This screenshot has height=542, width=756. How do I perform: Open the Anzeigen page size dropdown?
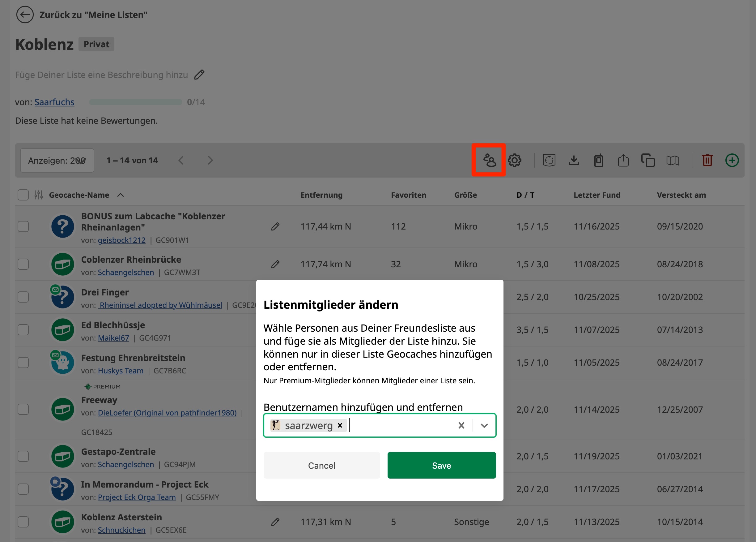[57, 161]
